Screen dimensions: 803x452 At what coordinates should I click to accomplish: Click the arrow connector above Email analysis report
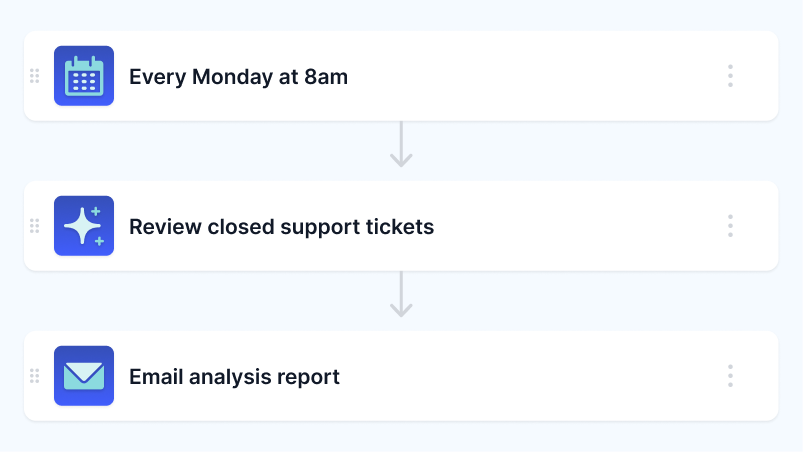point(401,296)
